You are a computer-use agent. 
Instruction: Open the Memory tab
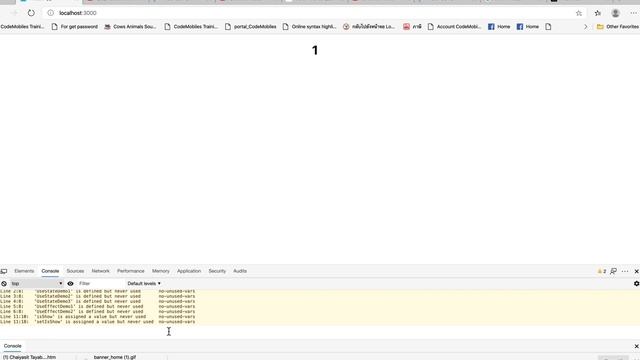(x=161, y=271)
